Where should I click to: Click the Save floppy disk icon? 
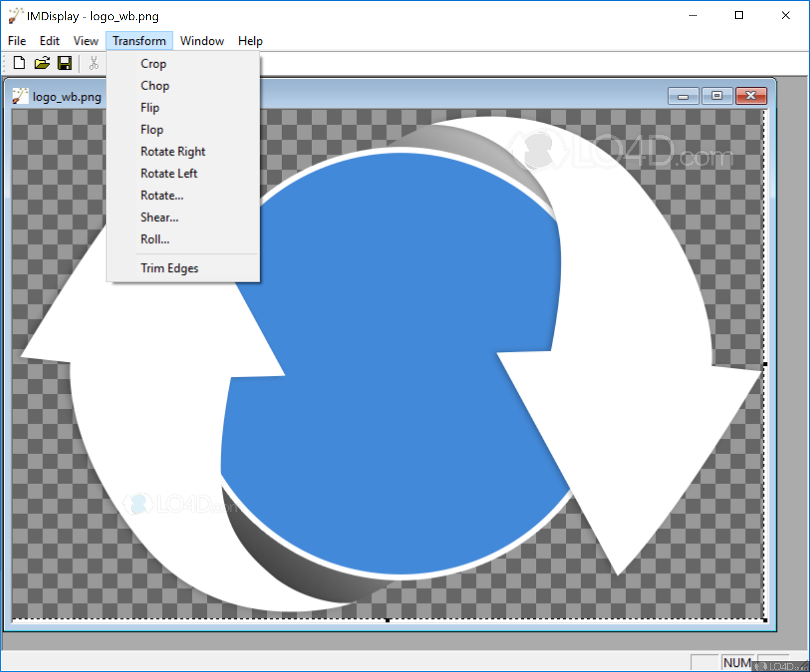[65, 63]
